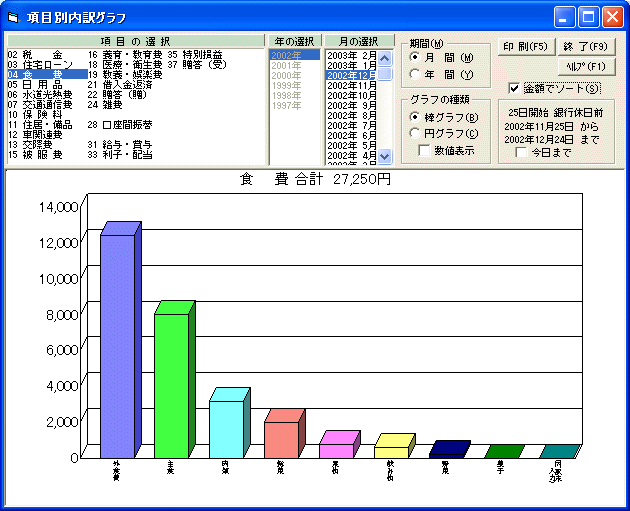Select the 月間 (monthly) period radio button
The image size is (630, 511).
[x=416, y=58]
